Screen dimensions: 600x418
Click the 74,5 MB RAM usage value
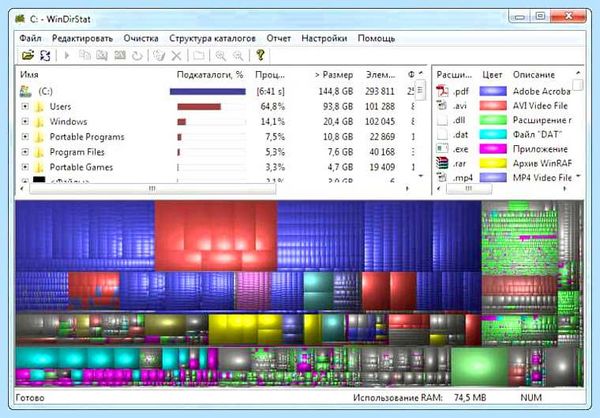point(470,398)
